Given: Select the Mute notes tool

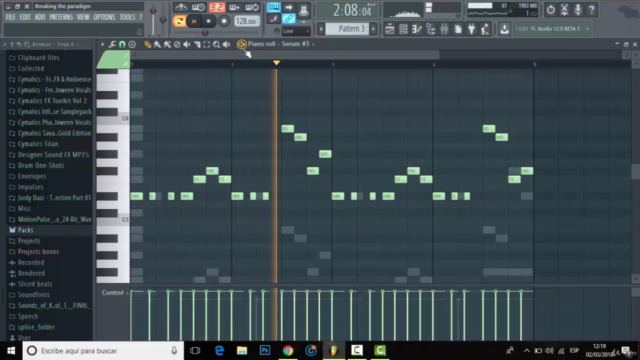Looking at the screenshot, I should coord(187,44).
